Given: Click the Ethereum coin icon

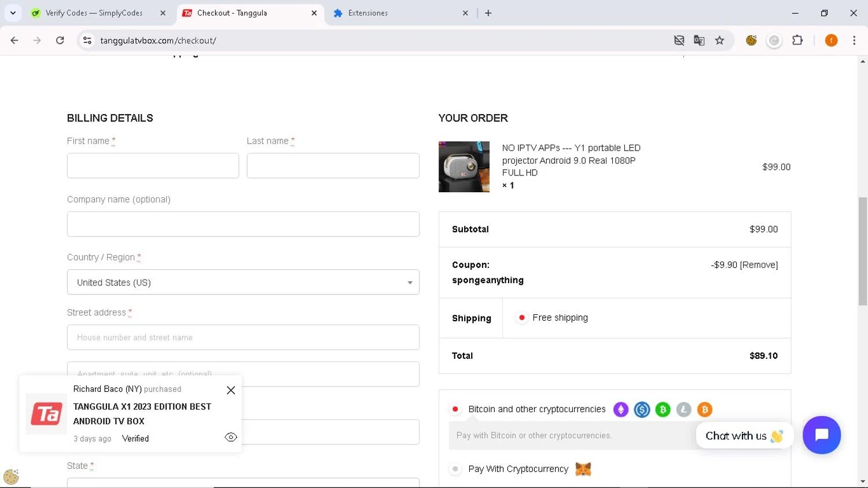Looking at the screenshot, I should [x=621, y=410].
